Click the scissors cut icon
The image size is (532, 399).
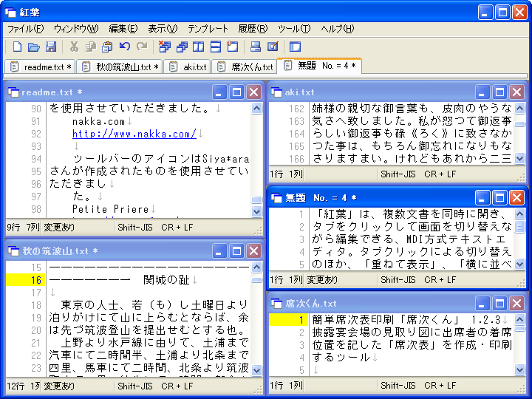(74, 47)
